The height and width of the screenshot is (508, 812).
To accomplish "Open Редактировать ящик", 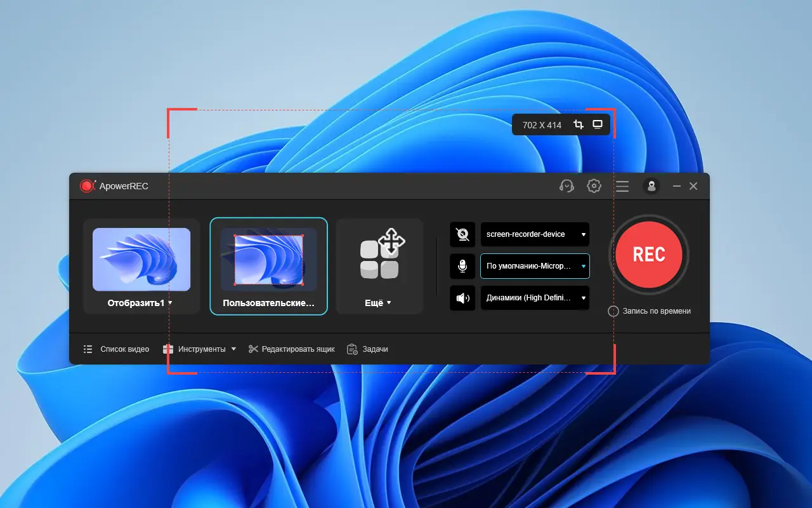I will [291, 349].
